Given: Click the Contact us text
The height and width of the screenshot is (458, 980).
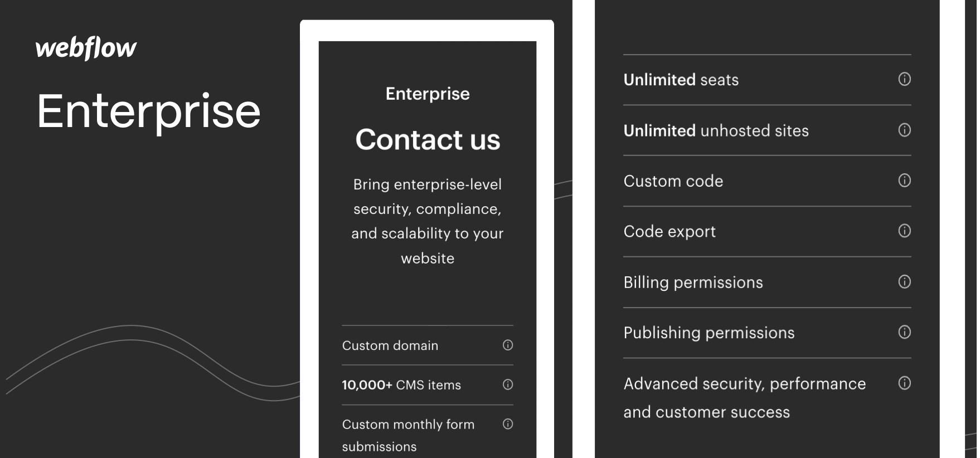Looking at the screenshot, I should 427,140.
